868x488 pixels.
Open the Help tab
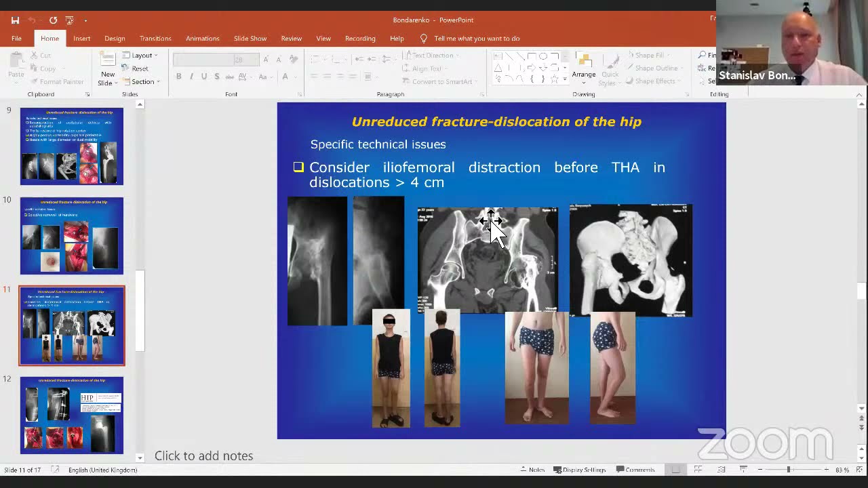[397, 39]
